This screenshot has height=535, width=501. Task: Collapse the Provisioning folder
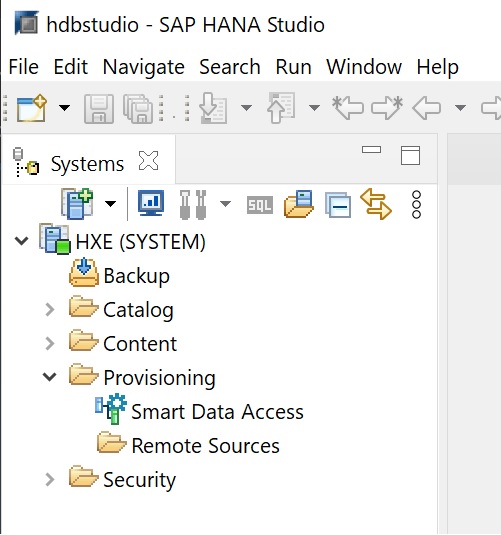[50, 377]
